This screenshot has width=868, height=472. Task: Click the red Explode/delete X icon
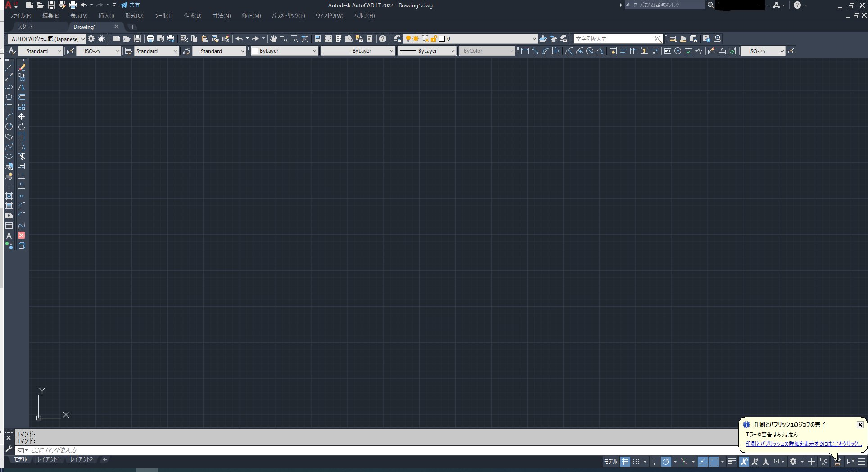[x=22, y=236]
